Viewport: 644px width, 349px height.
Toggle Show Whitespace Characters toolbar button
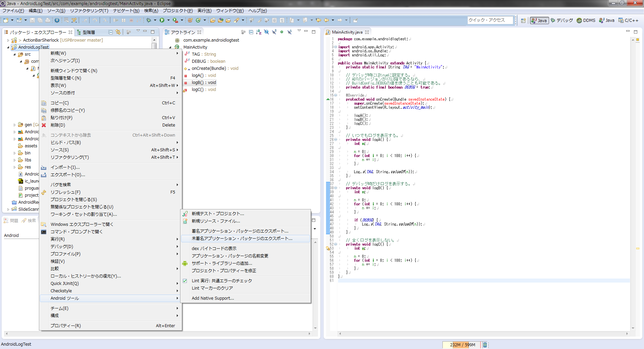tap(282, 20)
